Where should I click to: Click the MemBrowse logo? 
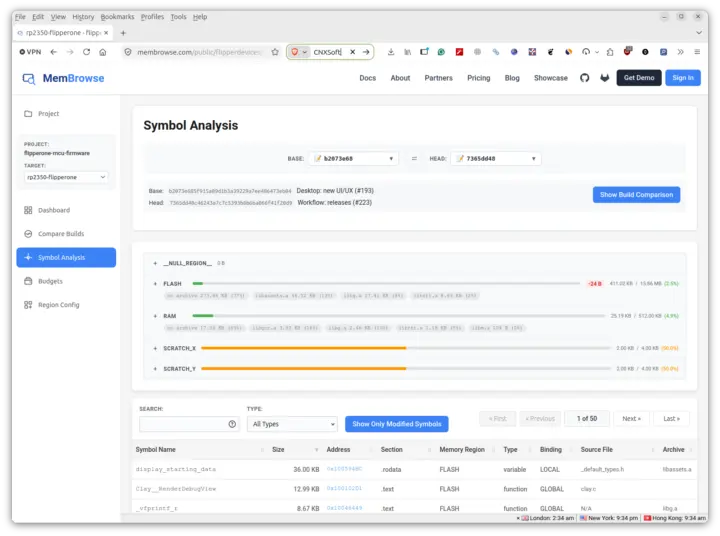point(63,79)
